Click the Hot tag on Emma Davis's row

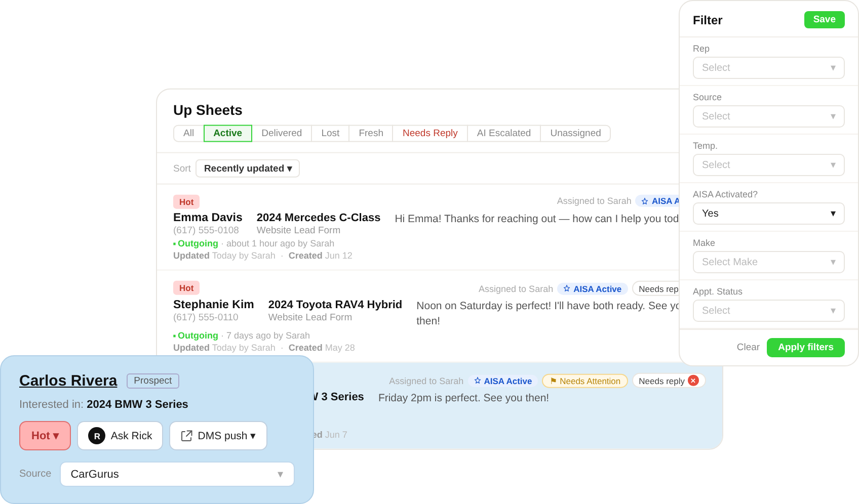pos(186,202)
